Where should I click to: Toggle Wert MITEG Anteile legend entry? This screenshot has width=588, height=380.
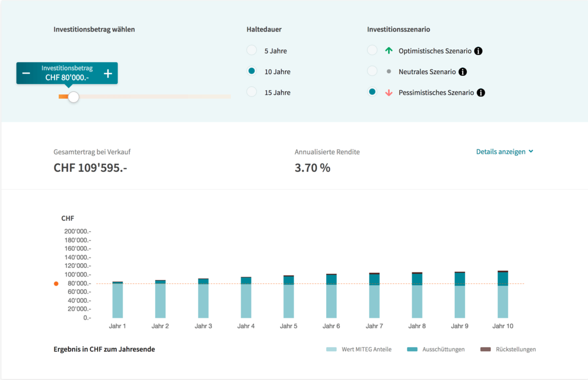pos(359,350)
